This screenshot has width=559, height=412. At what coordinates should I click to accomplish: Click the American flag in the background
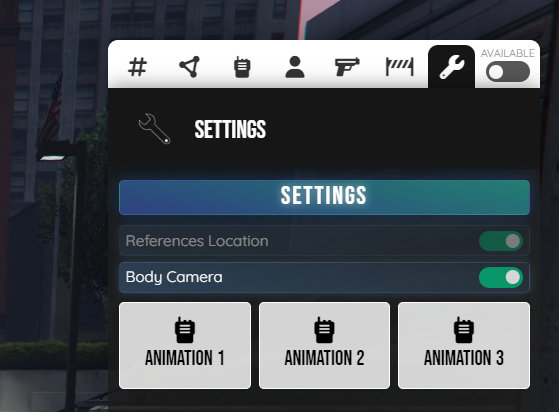[x=50, y=111]
